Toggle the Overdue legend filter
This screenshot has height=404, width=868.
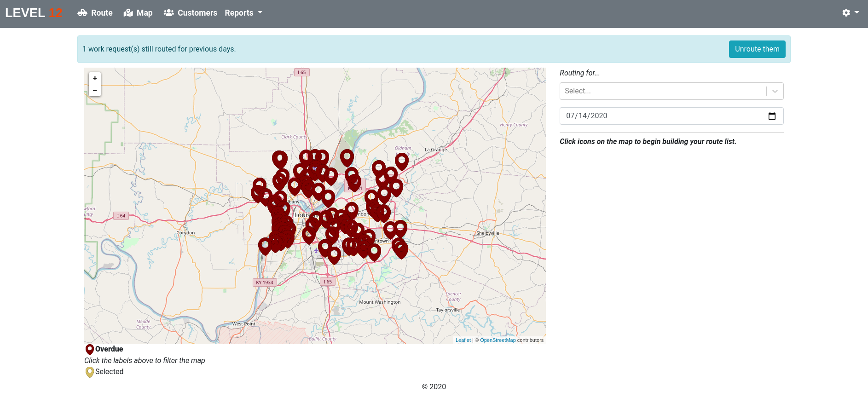109,349
